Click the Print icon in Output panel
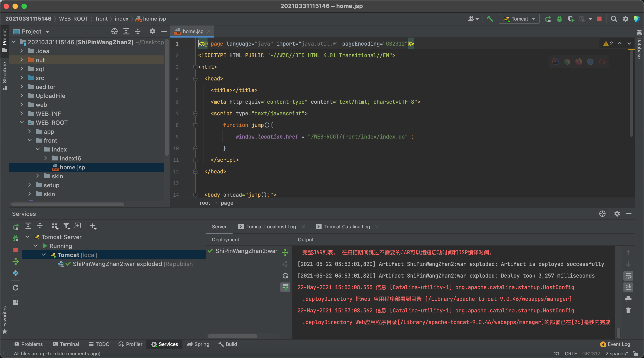 pyautogui.click(x=628, y=299)
